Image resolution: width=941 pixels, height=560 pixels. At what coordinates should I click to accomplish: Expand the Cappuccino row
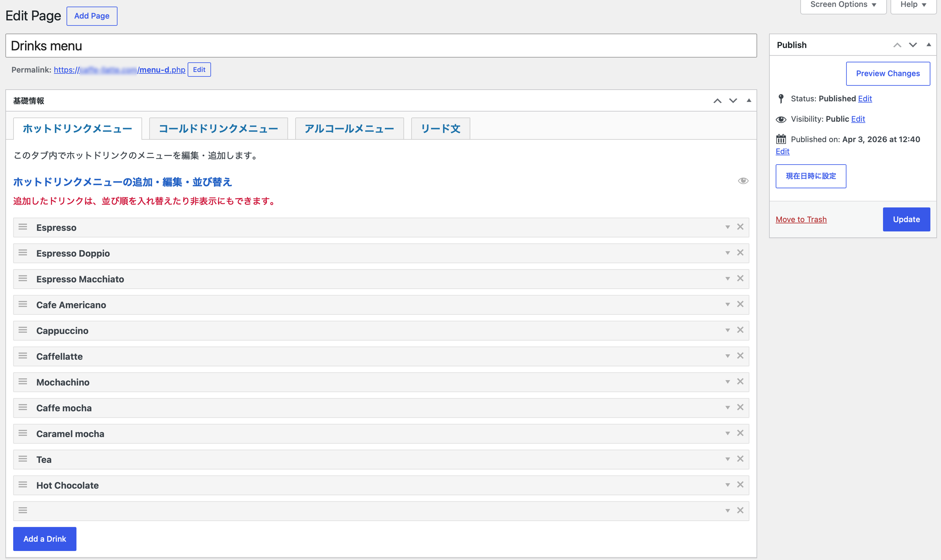(727, 330)
